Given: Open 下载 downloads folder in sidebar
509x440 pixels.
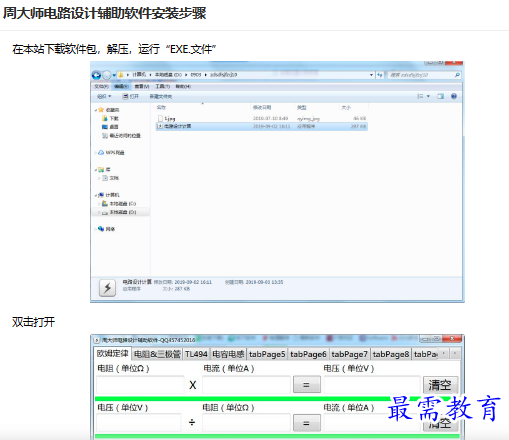Looking at the screenshot, I should tap(111, 118).
